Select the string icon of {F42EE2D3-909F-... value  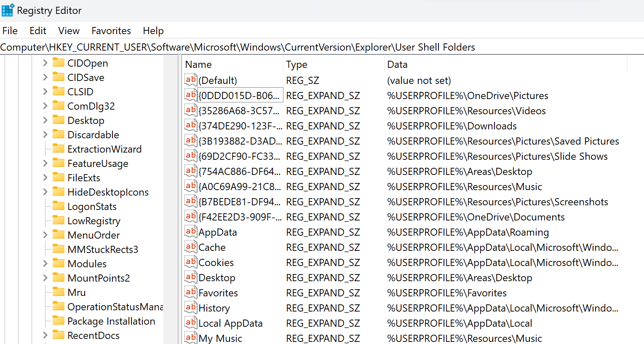coord(191,217)
